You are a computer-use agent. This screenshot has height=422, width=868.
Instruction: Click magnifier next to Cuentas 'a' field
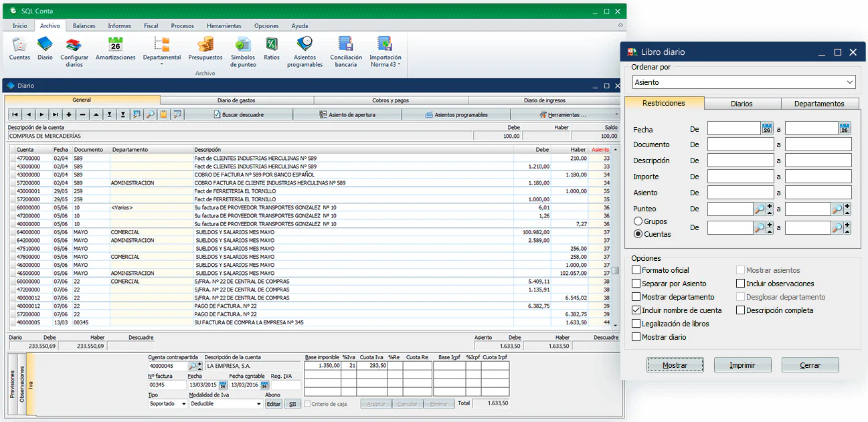click(x=837, y=228)
